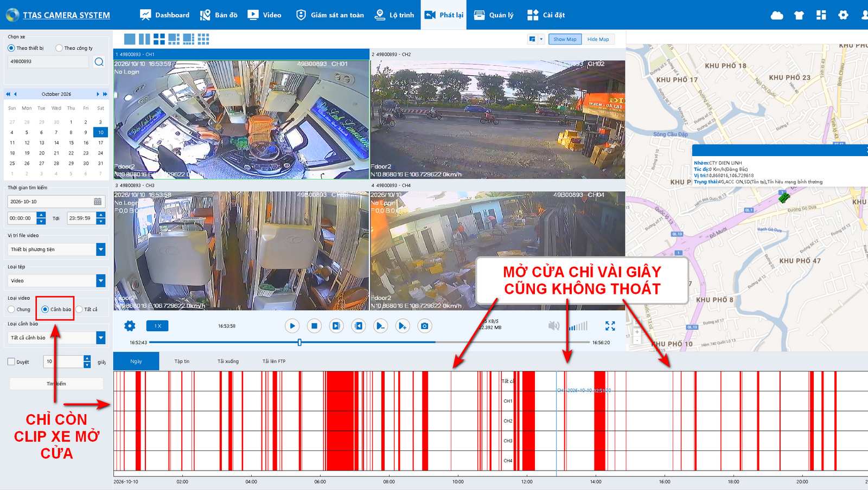Click the 'Show Map' button
The image size is (868, 490).
coord(565,39)
